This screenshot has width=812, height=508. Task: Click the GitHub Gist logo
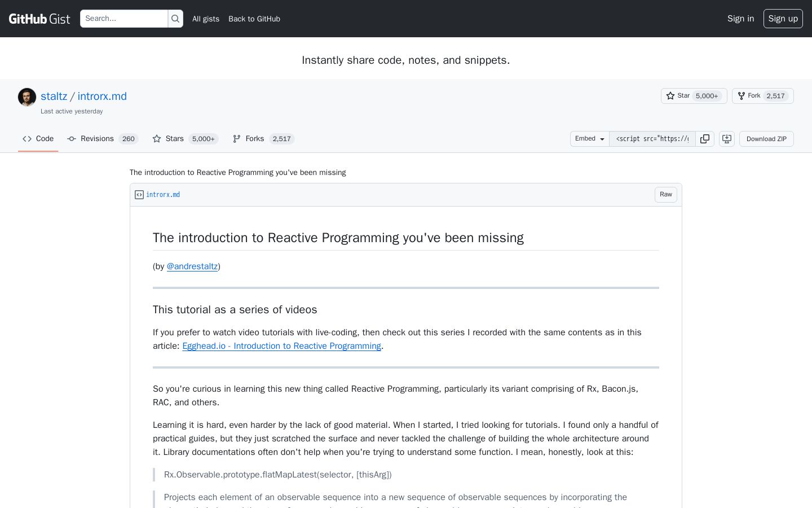39,19
